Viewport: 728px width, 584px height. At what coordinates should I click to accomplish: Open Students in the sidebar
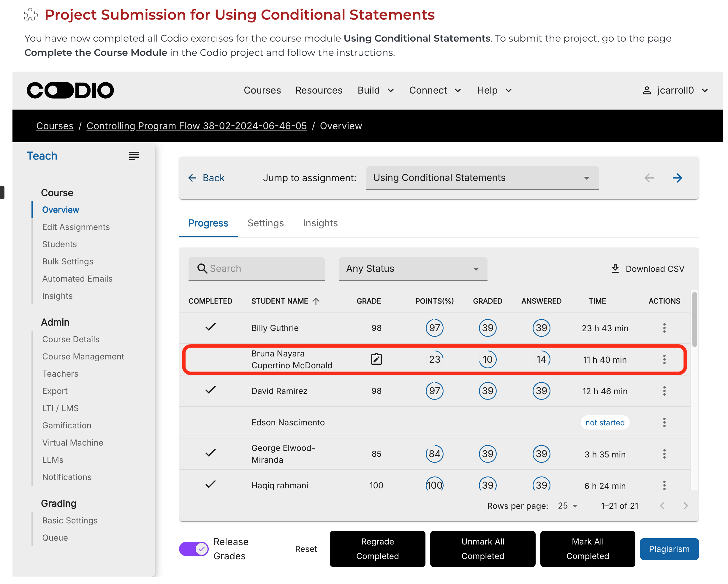(59, 244)
